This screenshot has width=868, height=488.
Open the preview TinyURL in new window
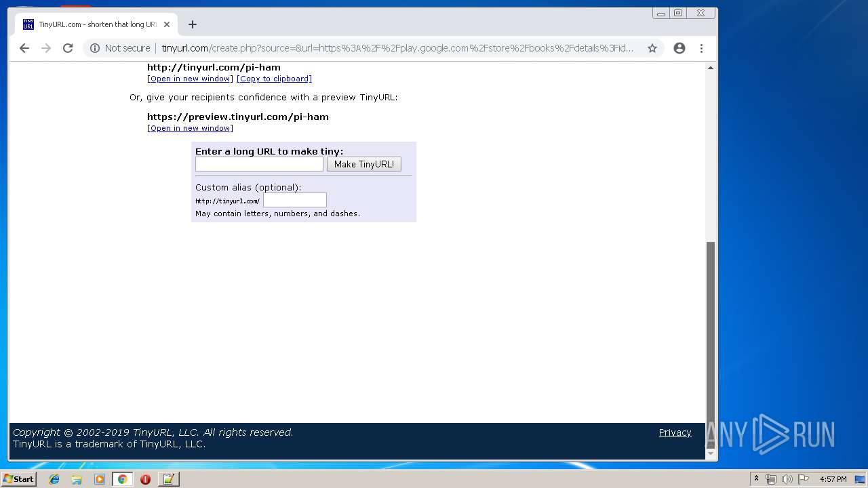pyautogui.click(x=190, y=128)
